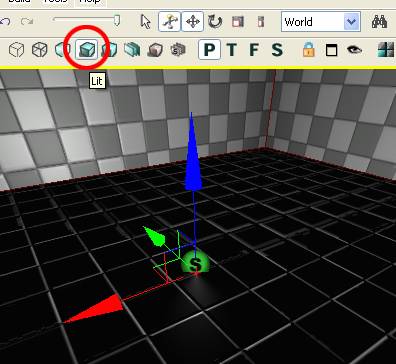Screen dimensions: 396x364
Task: Choose the Light Complexity view mode
Action: pos(155,50)
